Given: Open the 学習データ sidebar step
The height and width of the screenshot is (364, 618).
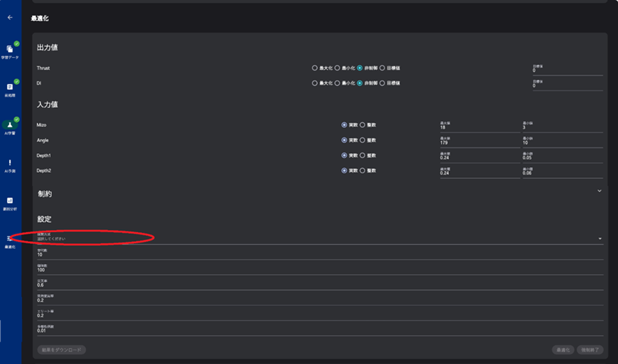Looking at the screenshot, I should click(x=10, y=49).
